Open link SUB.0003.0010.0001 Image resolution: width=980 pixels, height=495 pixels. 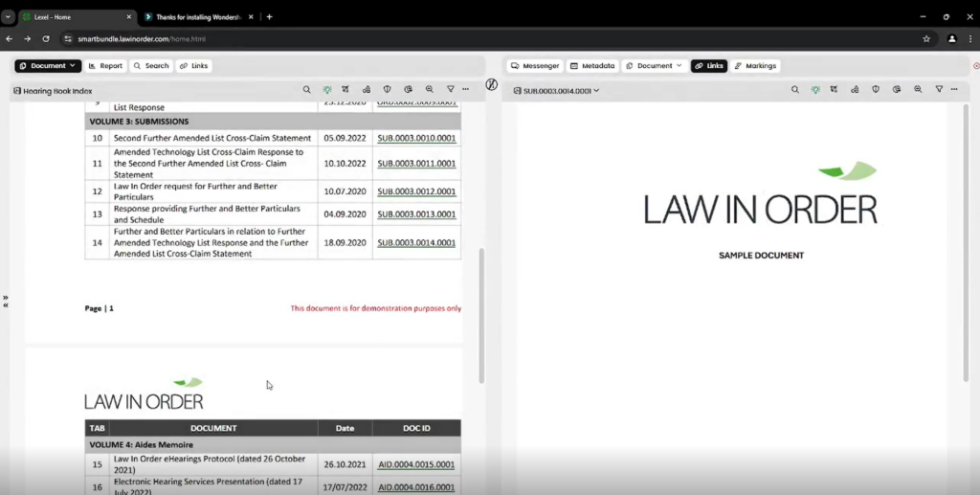[416, 138]
